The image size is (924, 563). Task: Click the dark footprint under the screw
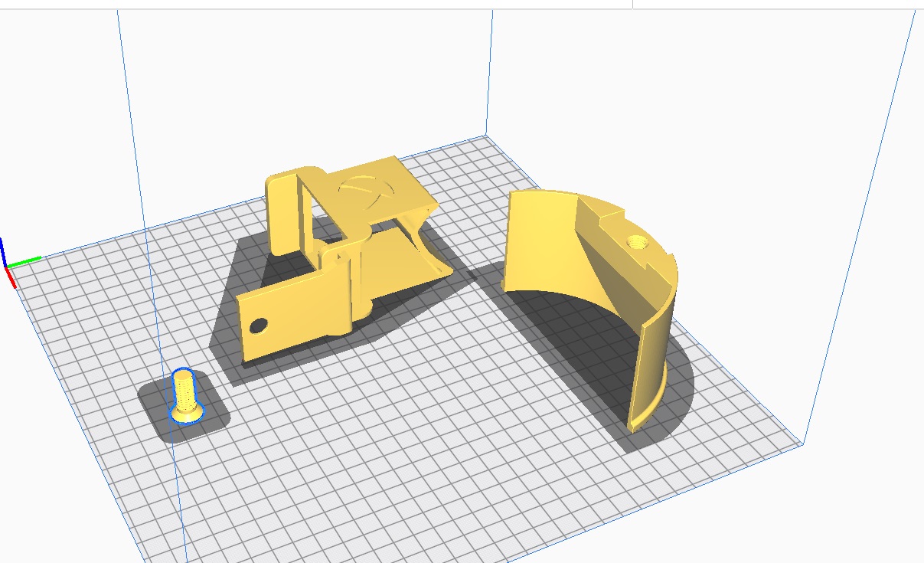(x=213, y=417)
